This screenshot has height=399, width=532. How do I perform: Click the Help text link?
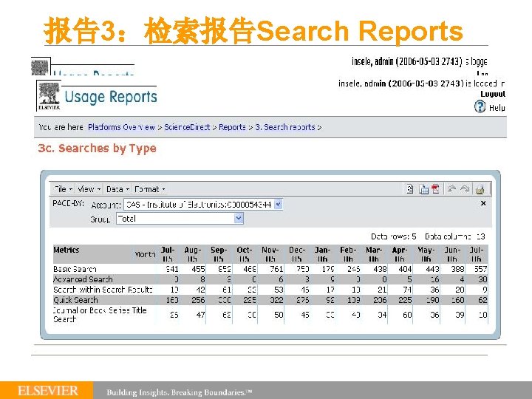497,108
